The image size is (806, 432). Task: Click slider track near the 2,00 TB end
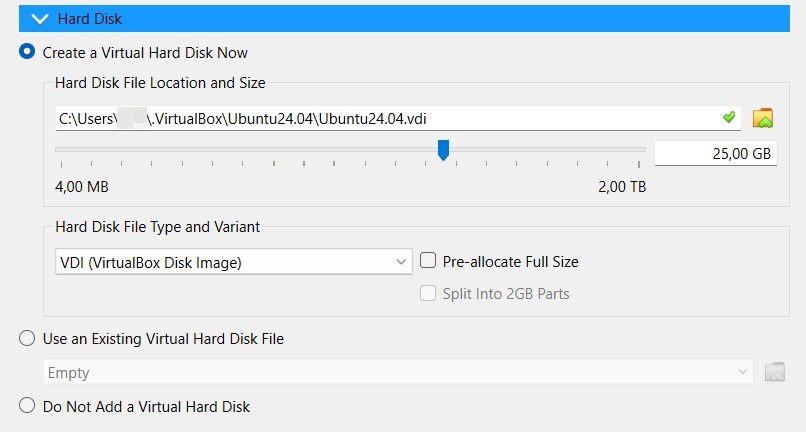(x=635, y=150)
